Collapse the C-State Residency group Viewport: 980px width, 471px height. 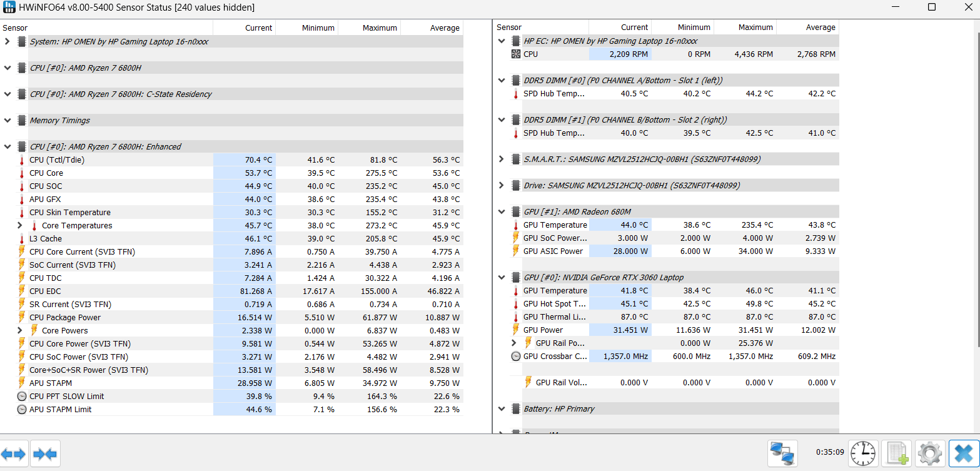coord(8,94)
